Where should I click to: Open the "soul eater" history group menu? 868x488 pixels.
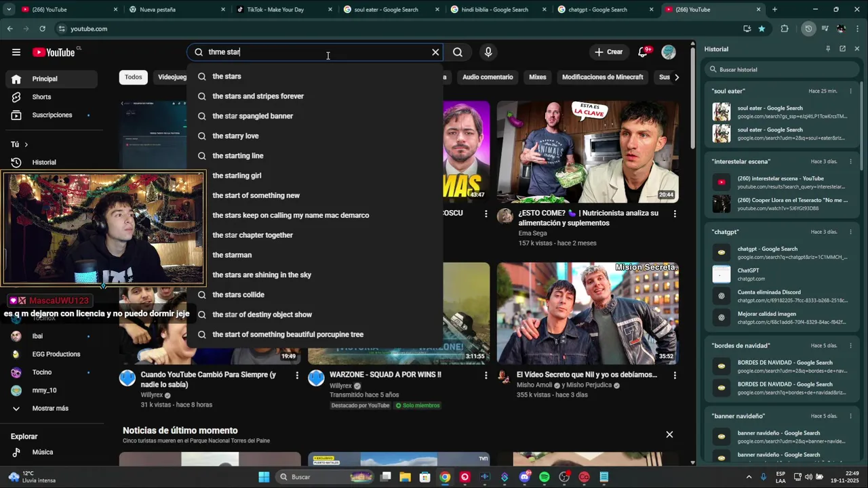(x=851, y=91)
